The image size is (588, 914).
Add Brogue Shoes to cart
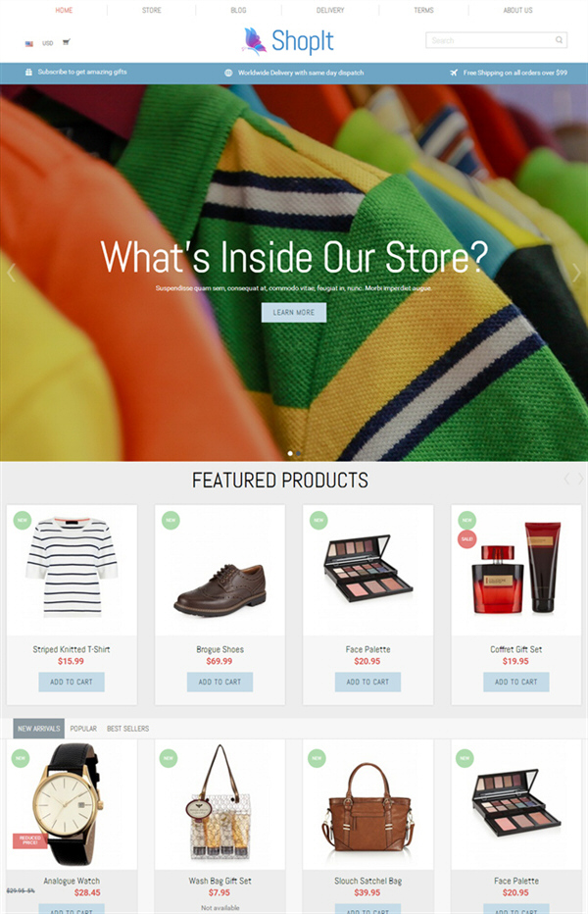pos(220,682)
